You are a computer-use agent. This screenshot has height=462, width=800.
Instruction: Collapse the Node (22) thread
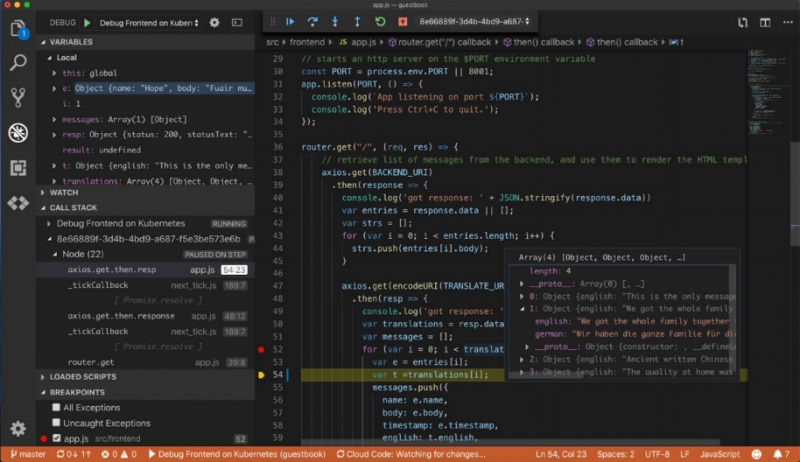pos(55,254)
